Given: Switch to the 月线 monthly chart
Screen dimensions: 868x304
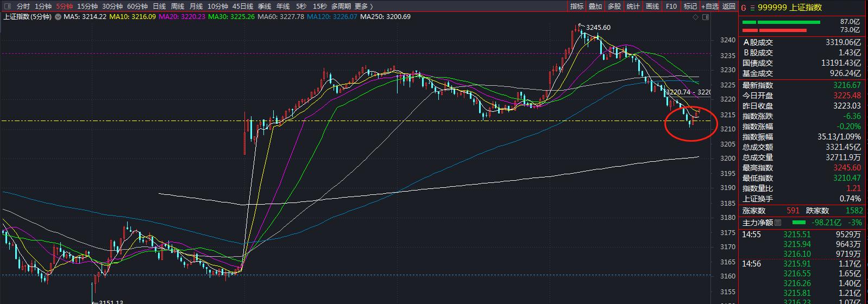Looking at the screenshot, I should (196, 7).
